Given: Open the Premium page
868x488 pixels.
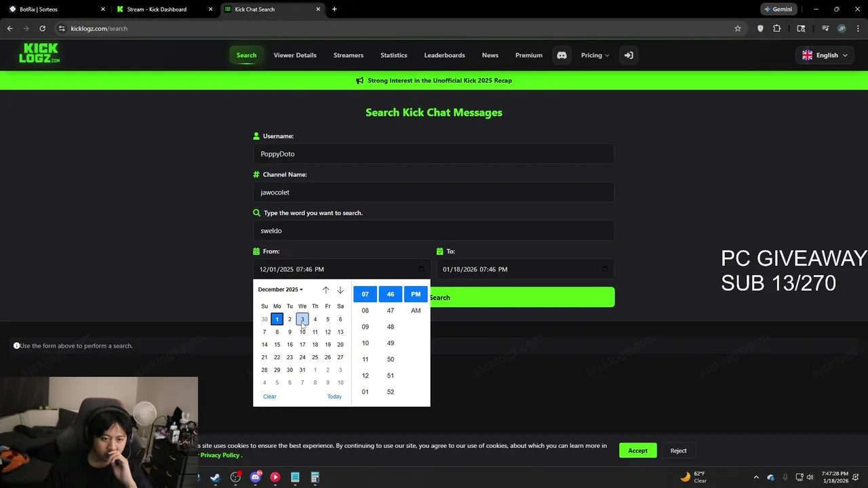Looking at the screenshot, I should point(529,55).
